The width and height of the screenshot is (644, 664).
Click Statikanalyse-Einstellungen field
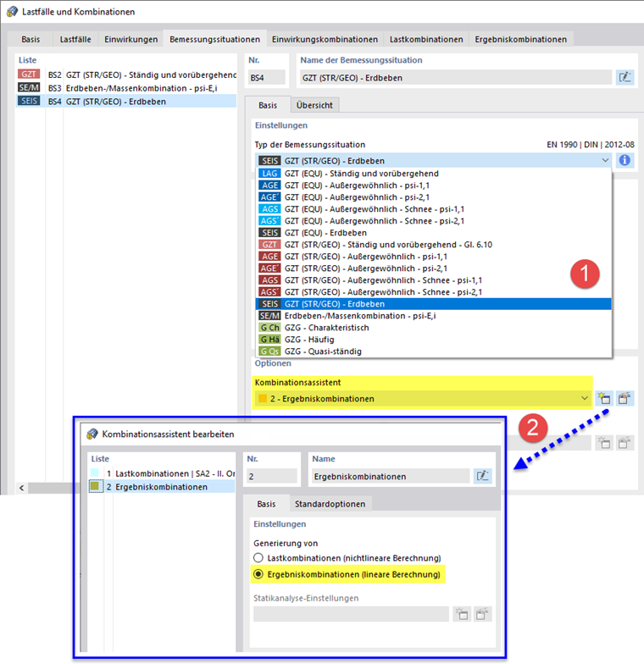click(351, 613)
